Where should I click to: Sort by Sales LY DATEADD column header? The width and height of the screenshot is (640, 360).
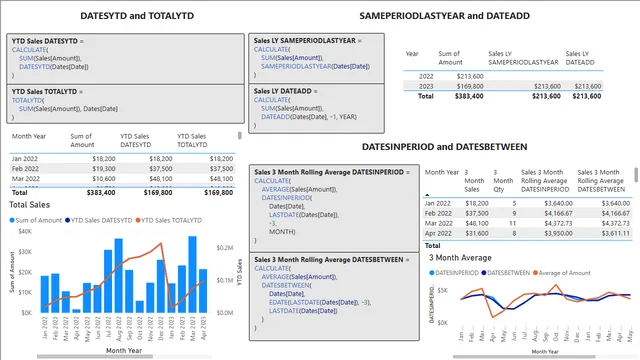pyautogui.click(x=580, y=58)
